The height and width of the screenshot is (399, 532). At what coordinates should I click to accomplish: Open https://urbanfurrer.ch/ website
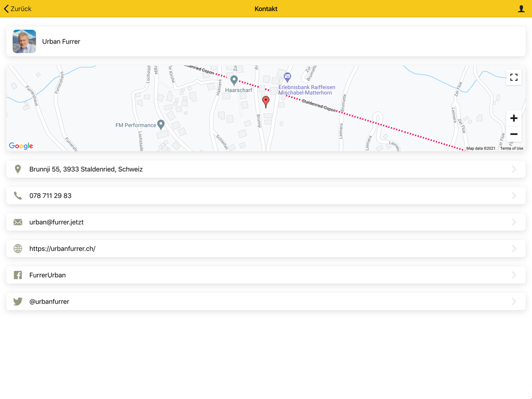click(x=62, y=248)
